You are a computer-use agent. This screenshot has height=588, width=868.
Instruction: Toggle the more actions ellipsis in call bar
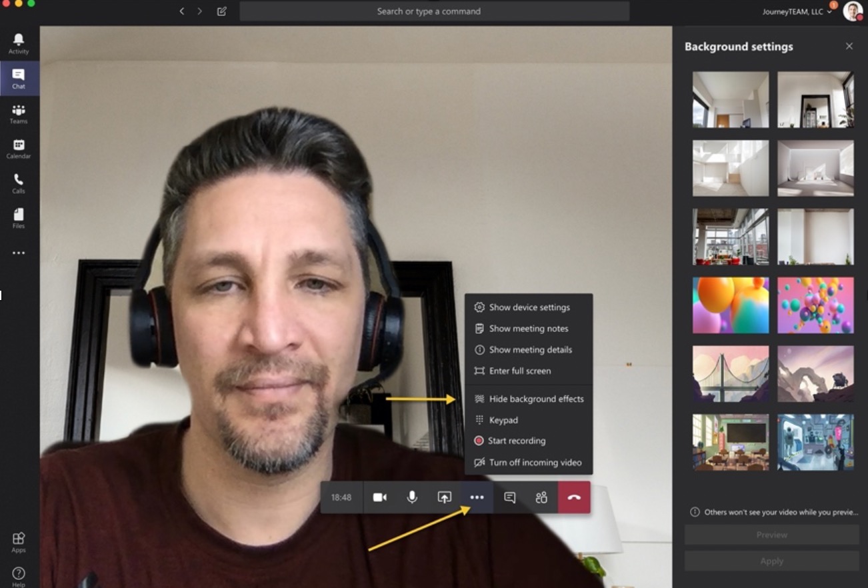coord(477,497)
